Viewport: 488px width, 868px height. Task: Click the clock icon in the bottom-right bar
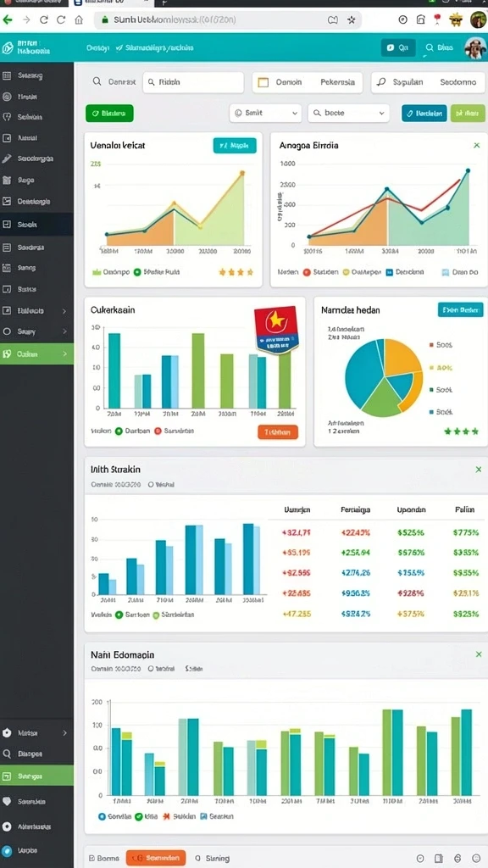pyautogui.click(x=422, y=858)
